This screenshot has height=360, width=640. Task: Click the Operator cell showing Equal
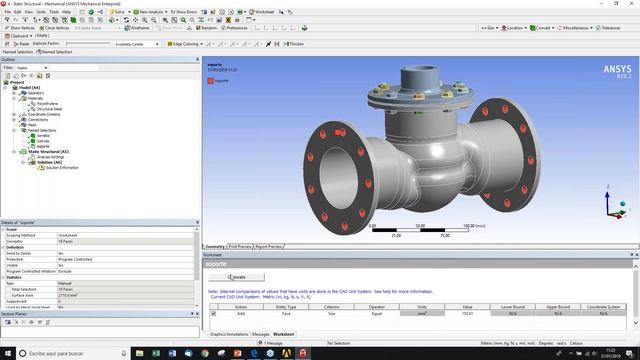[x=377, y=313]
